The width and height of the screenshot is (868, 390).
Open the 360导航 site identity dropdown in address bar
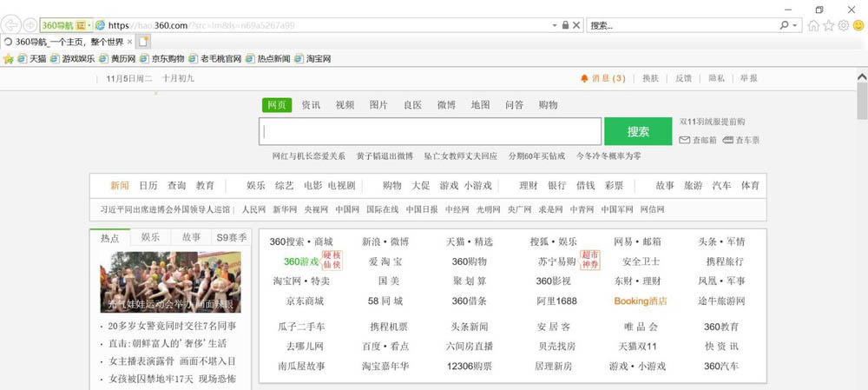pos(65,25)
